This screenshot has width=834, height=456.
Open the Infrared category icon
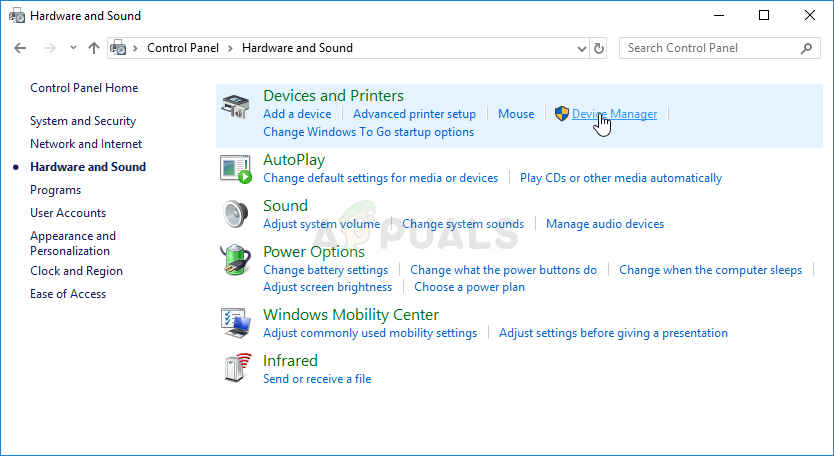click(236, 368)
